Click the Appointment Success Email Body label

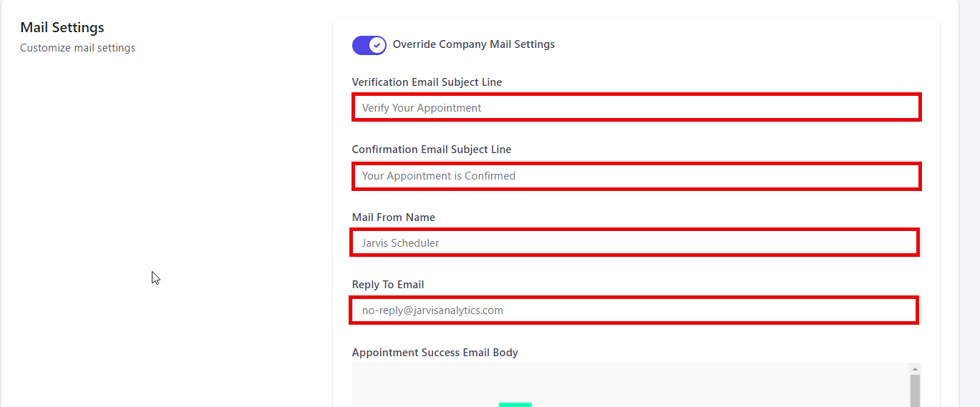(435, 353)
